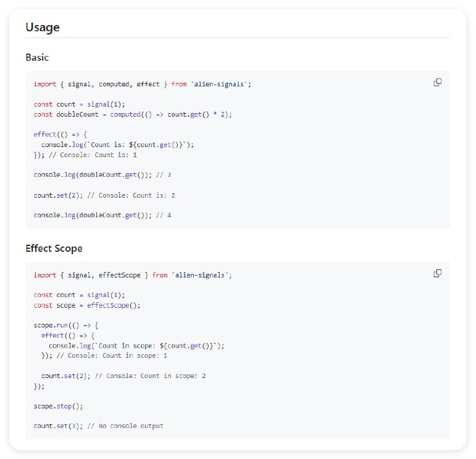
Task: Click the Effect Scope subsection heading
Action: 54,248
